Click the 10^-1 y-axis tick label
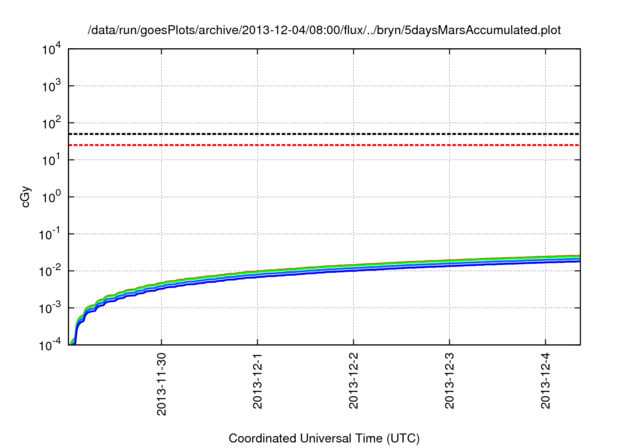640x448 pixels. (50, 235)
